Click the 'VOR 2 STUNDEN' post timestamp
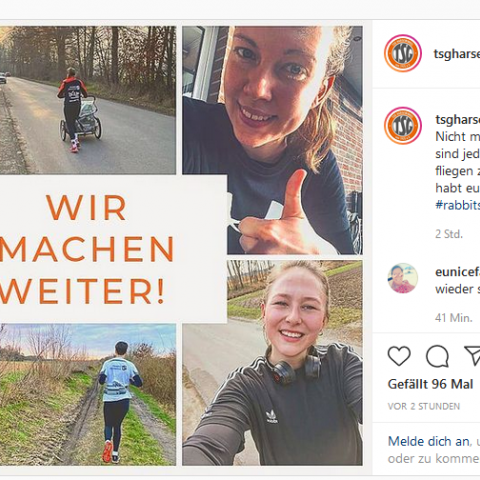Image resolution: width=480 pixels, height=480 pixels. pos(424,406)
